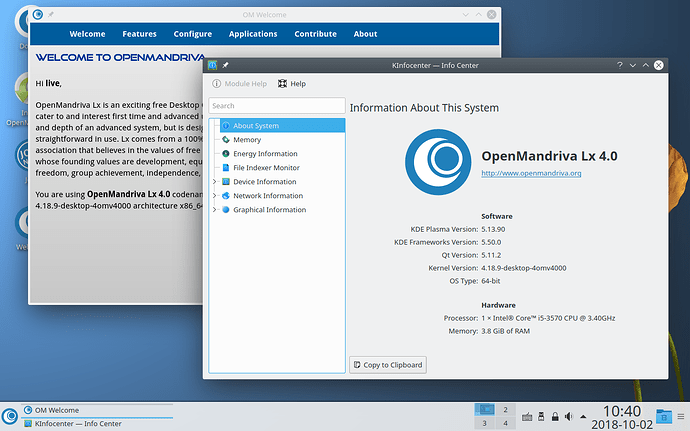
Task: Click the 10:40 digital clock
Action: coord(621,411)
